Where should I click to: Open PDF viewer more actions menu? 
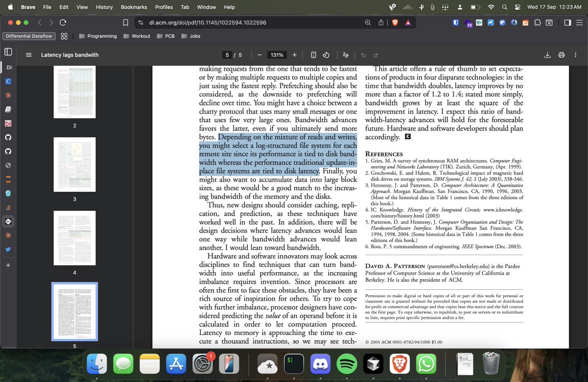576,55
